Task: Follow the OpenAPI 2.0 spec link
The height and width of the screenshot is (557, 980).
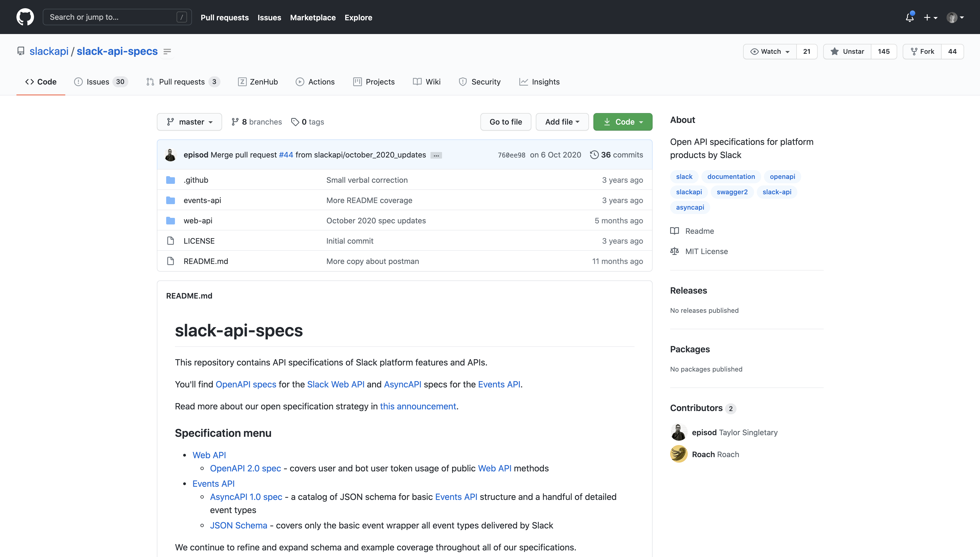Action: [245, 468]
